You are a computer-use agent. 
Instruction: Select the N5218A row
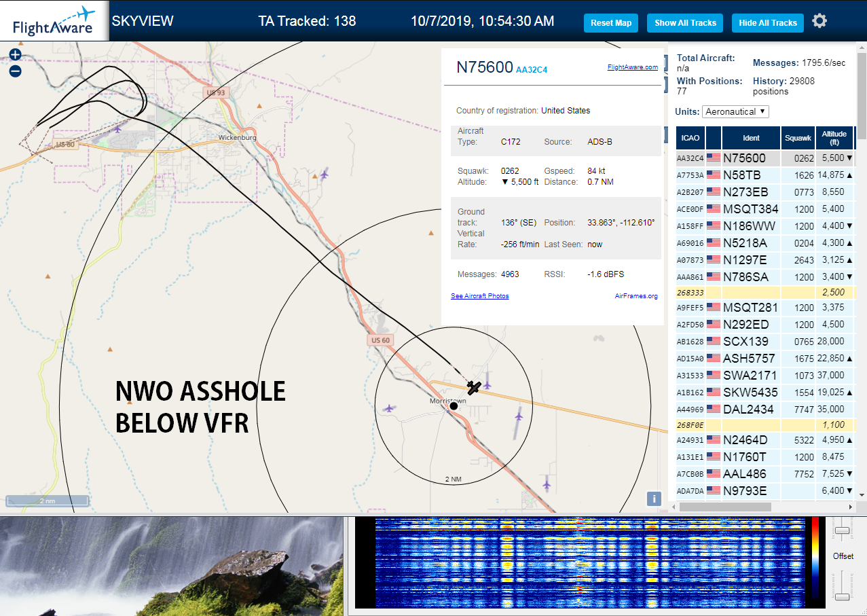(x=764, y=243)
